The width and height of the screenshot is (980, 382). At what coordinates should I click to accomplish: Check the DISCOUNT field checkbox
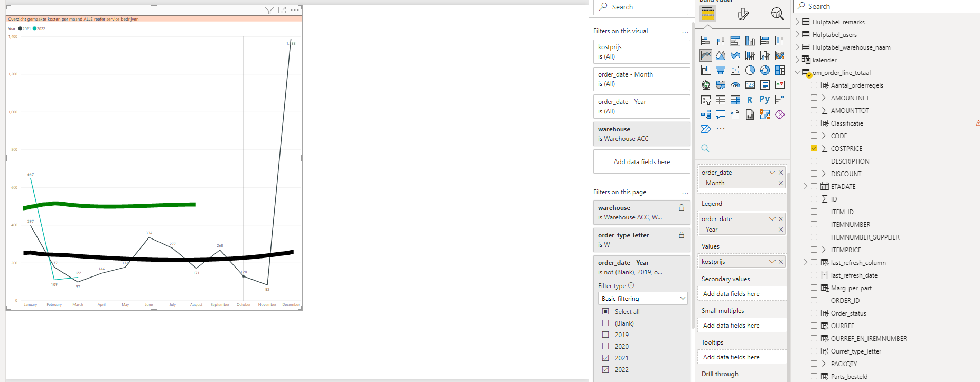click(x=814, y=174)
